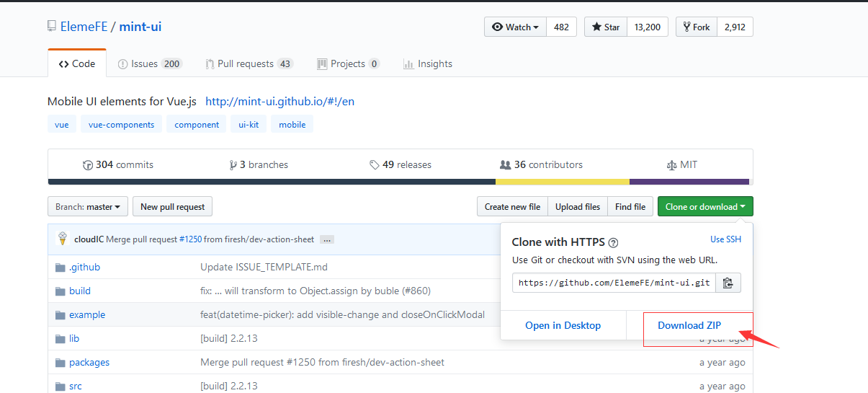View the 3 branches list
Image resolution: width=868 pixels, height=393 pixels.
[x=259, y=164]
